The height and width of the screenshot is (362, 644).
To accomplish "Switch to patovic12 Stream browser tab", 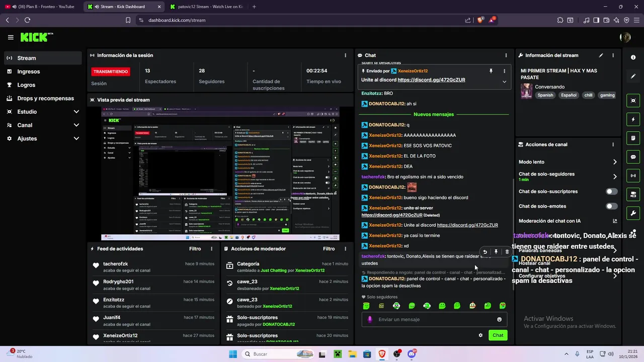I will (206, 7).
